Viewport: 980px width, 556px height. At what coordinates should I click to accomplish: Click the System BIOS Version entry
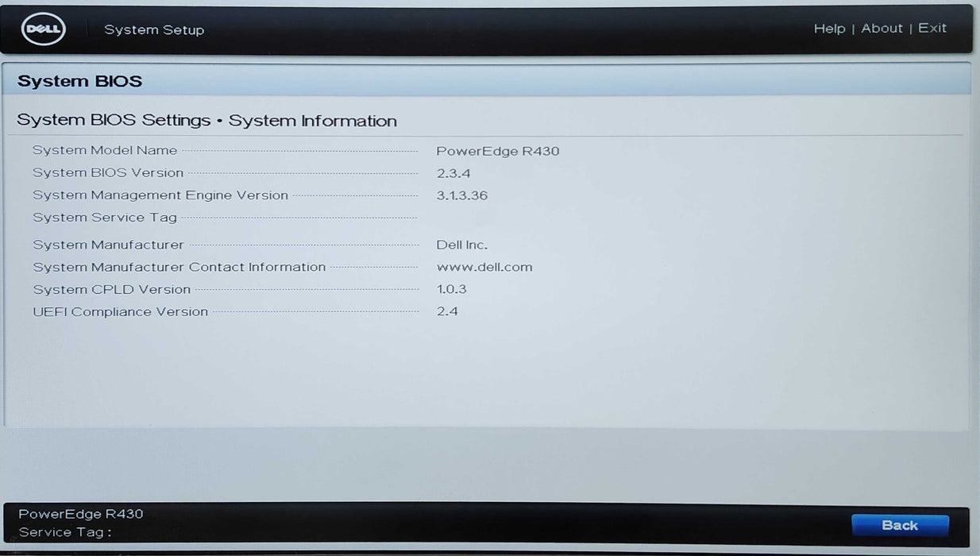click(x=108, y=172)
